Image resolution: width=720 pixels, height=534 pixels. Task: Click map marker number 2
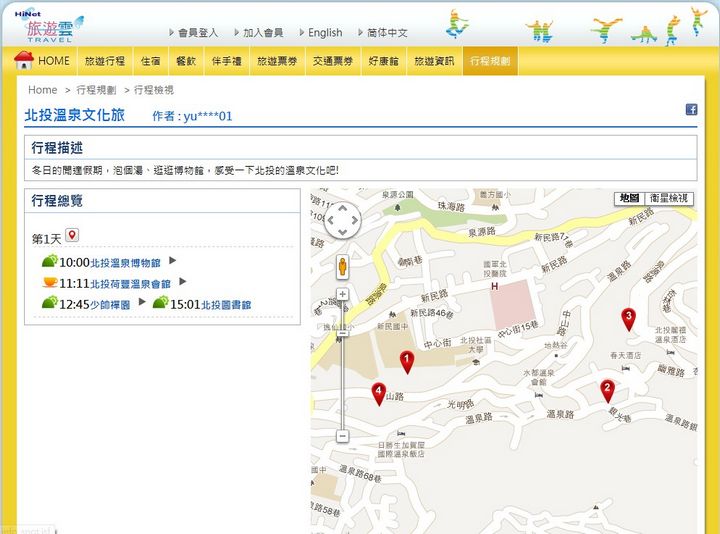[607, 390]
